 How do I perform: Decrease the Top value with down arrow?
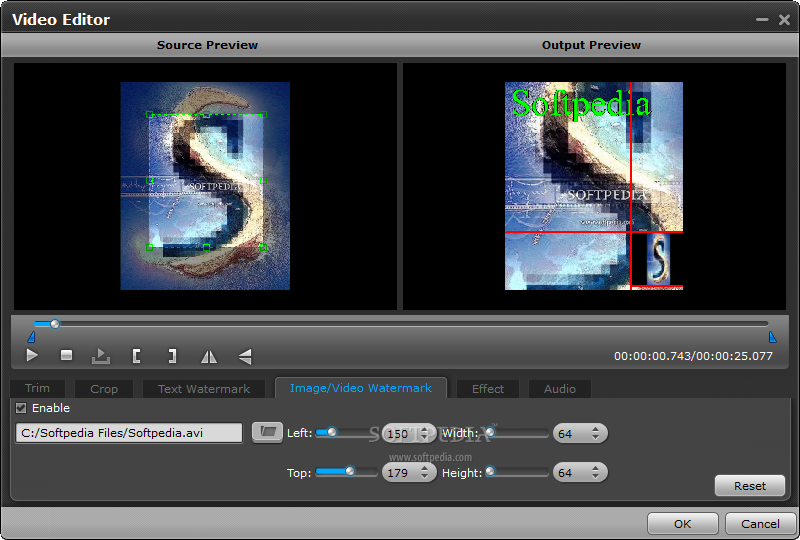pyautogui.click(x=424, y=477)
